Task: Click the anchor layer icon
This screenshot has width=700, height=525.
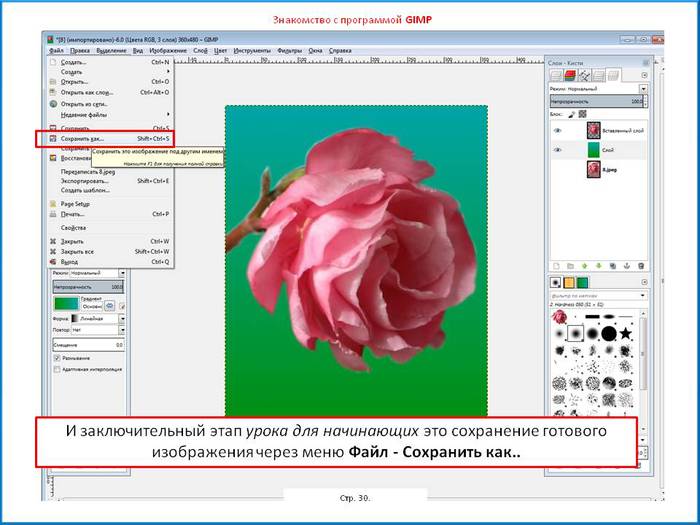Action: tap(627, 266)
